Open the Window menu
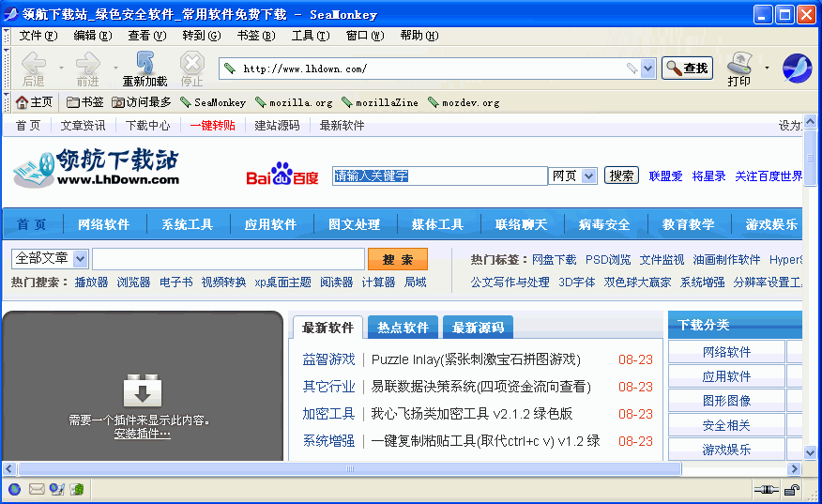The image size is (822, 504). click(365, 36)
